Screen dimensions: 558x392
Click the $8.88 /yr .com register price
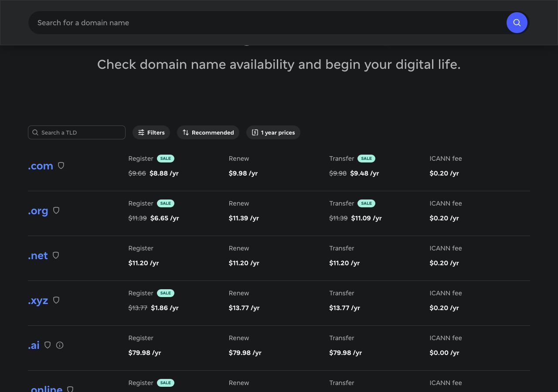[164, 173]
